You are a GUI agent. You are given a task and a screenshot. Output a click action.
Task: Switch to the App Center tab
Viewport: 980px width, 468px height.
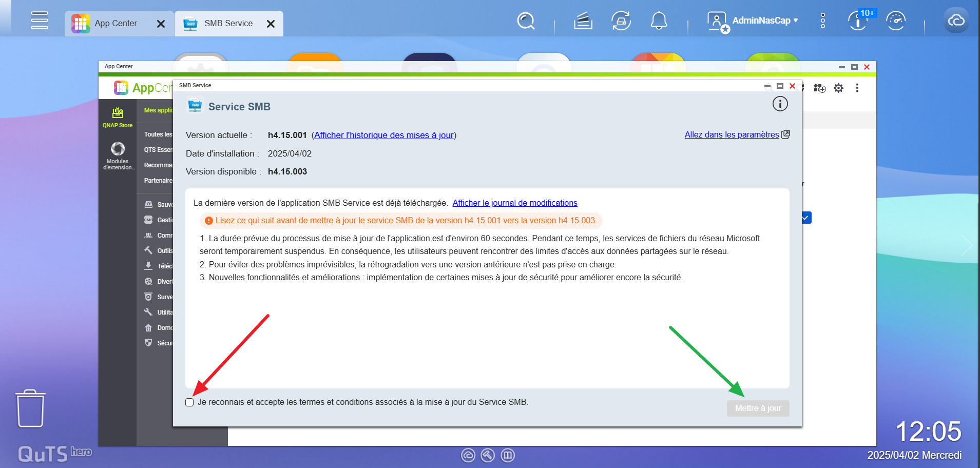[119, 24]
